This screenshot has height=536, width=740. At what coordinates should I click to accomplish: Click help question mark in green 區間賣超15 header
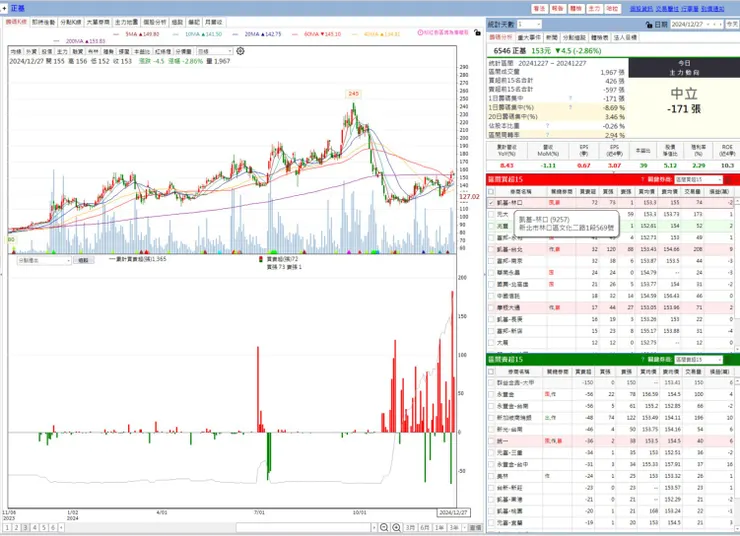pos(642,360)
